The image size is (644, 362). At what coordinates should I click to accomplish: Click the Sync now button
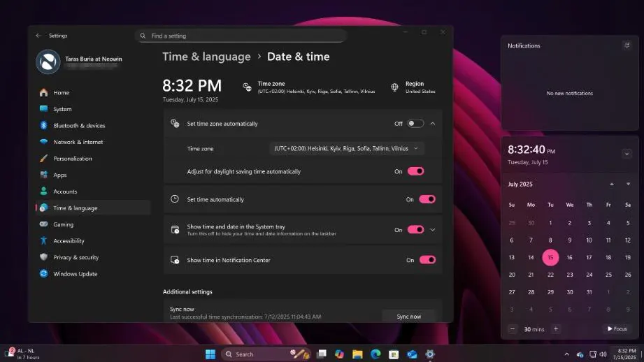click(408, 317)
